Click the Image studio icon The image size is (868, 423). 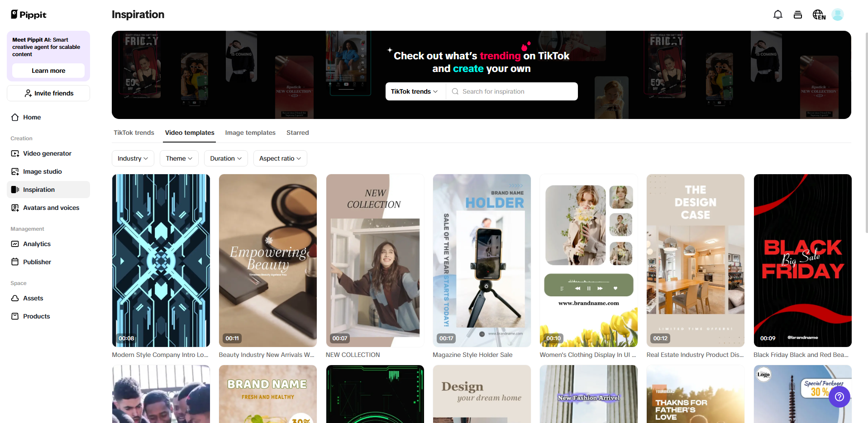click(x=15, y=171)
